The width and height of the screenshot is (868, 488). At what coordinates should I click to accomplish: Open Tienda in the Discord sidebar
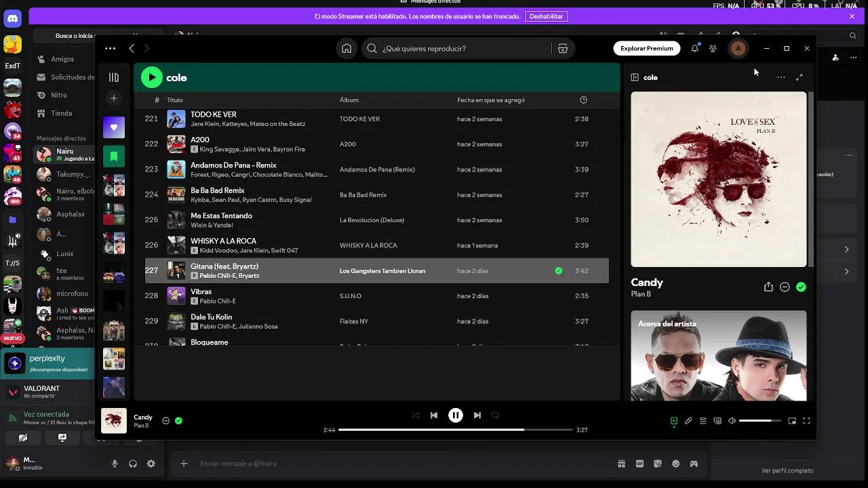(x=61, y=113)
